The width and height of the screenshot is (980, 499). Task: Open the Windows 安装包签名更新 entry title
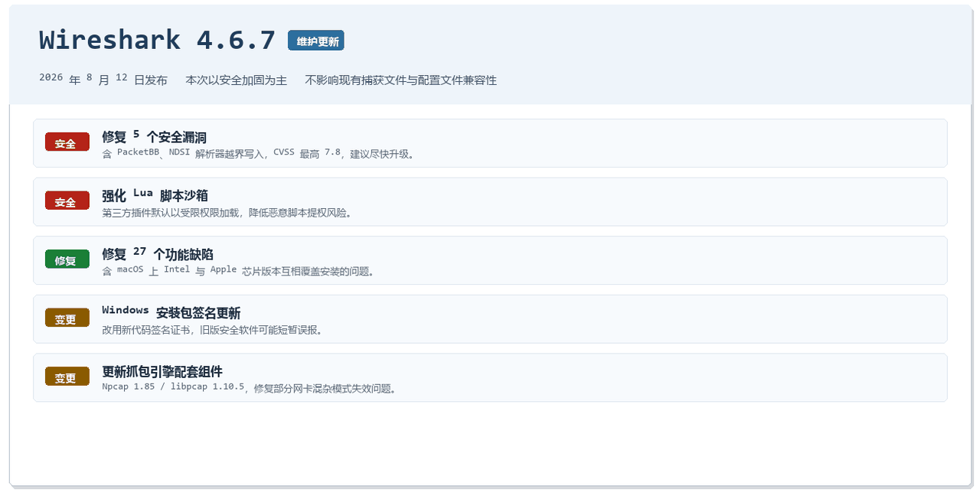(x=171, y=312)
